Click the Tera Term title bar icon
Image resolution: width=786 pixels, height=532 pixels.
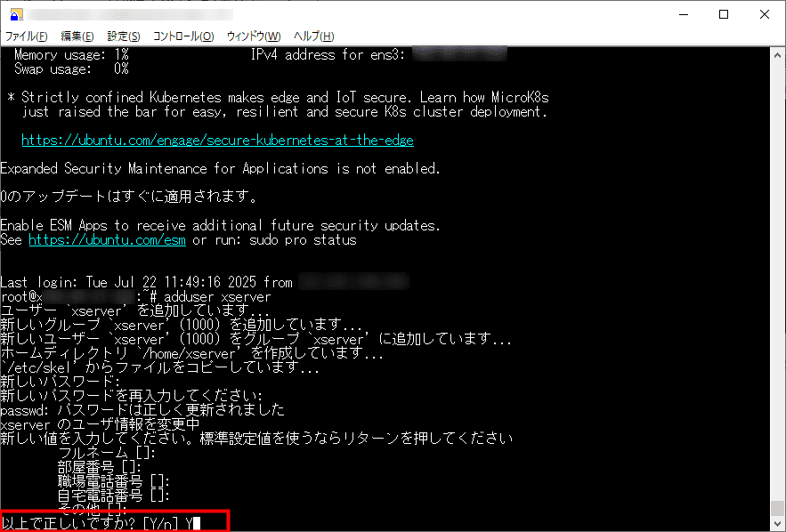(16, 14)
